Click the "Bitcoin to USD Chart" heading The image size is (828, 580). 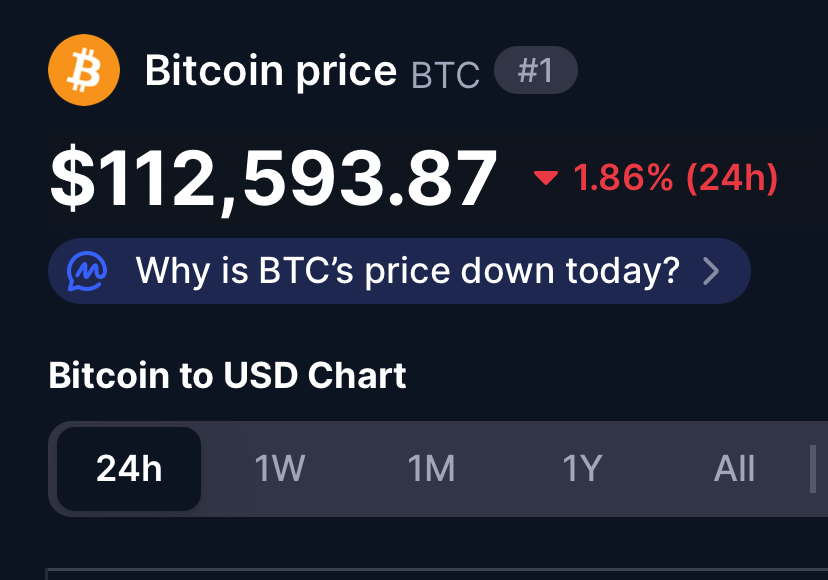(227, 375)
